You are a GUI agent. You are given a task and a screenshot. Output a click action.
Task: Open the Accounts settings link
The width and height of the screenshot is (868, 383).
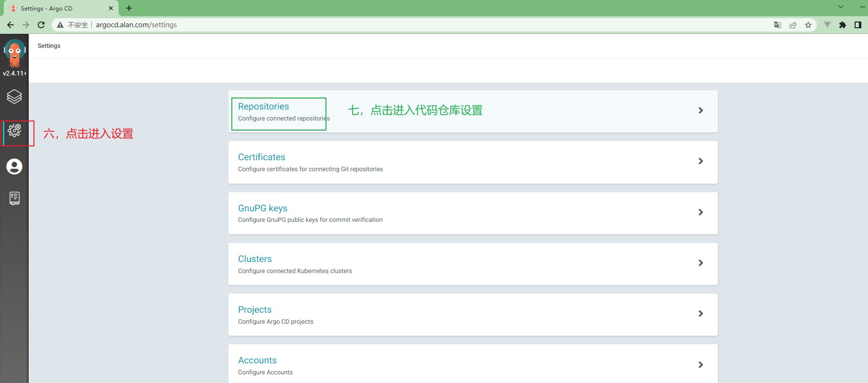[x=257, y=360]
